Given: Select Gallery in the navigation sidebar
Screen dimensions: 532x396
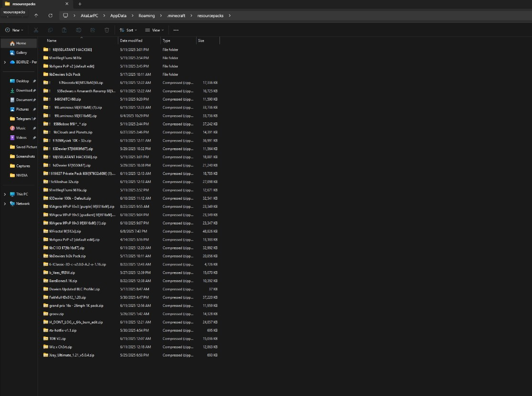Looking at the screenshot, I should (21, 52).
